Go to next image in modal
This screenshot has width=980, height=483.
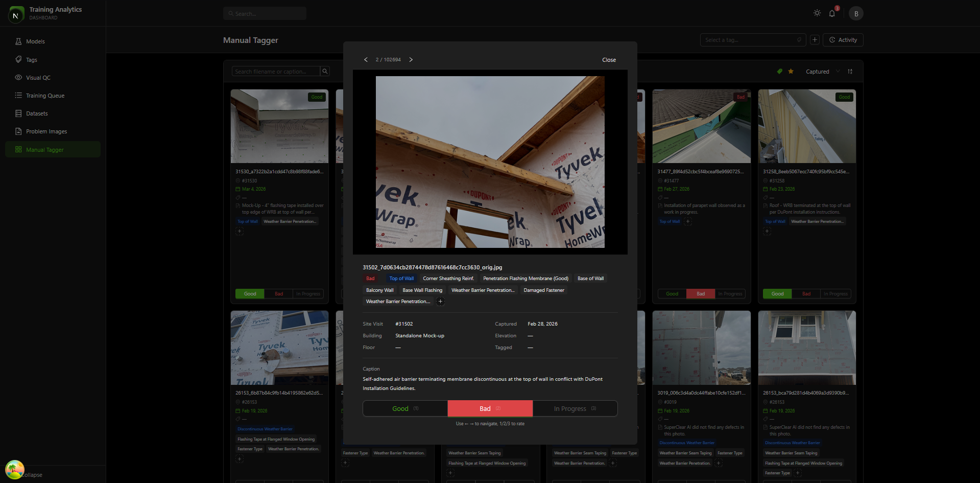point(411,60)
